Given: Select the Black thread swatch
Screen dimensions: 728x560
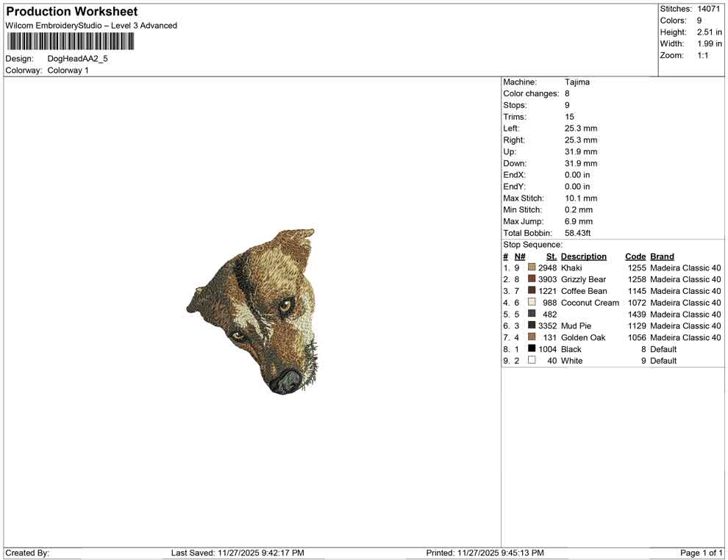Looking at the screenshot, I should [531, 349].
